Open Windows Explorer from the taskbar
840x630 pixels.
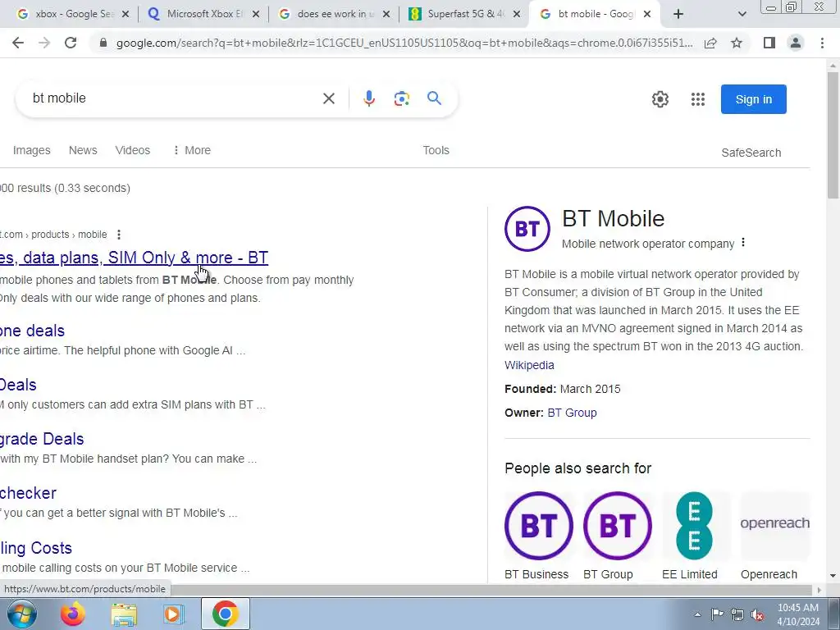coord(125,614)
